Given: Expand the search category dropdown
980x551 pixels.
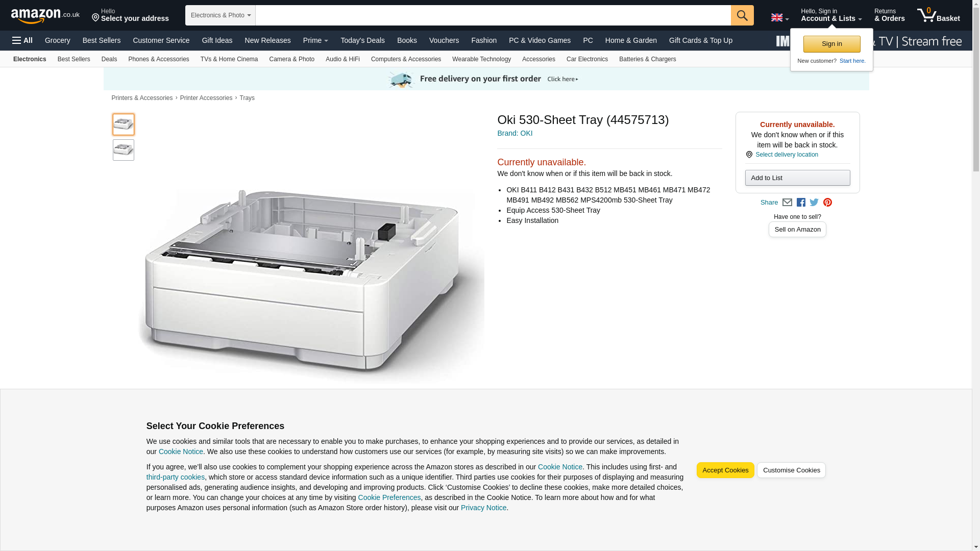Looking at the screenshot, I should [220, 15].
